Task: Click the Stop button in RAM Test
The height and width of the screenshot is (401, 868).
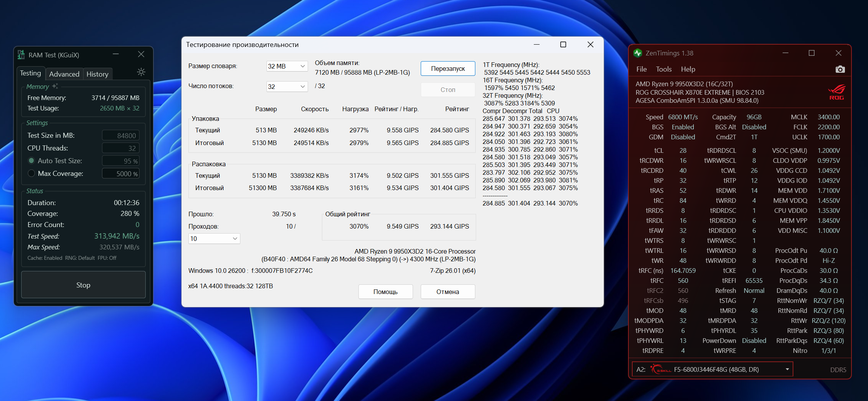Action: point(83,285)
